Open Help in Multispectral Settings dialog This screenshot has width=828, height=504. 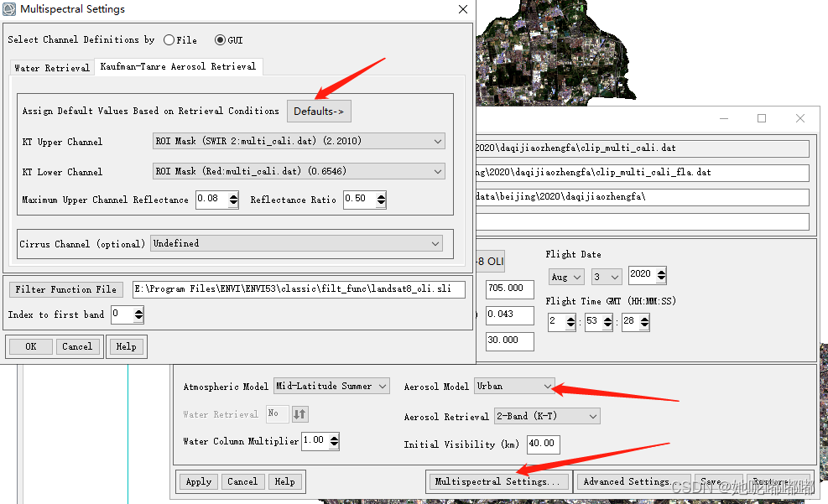click(126, 346)
